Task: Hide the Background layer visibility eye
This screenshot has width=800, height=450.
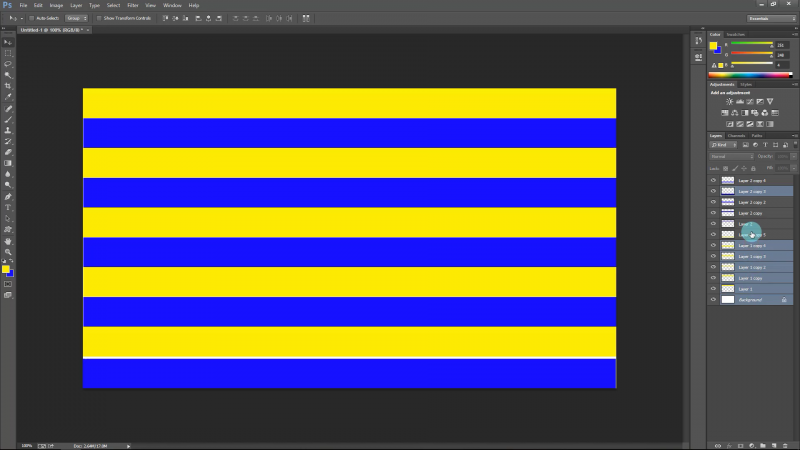Action: coord(713,299)
